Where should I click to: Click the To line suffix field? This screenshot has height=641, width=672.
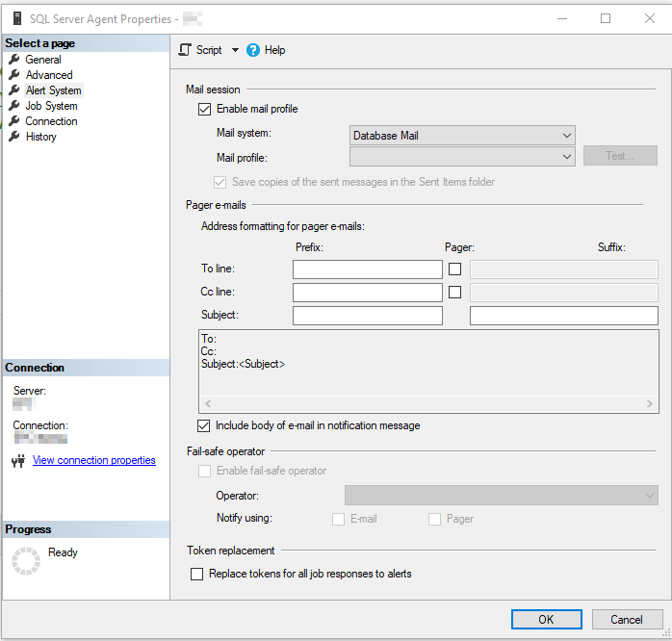point(564,269)
